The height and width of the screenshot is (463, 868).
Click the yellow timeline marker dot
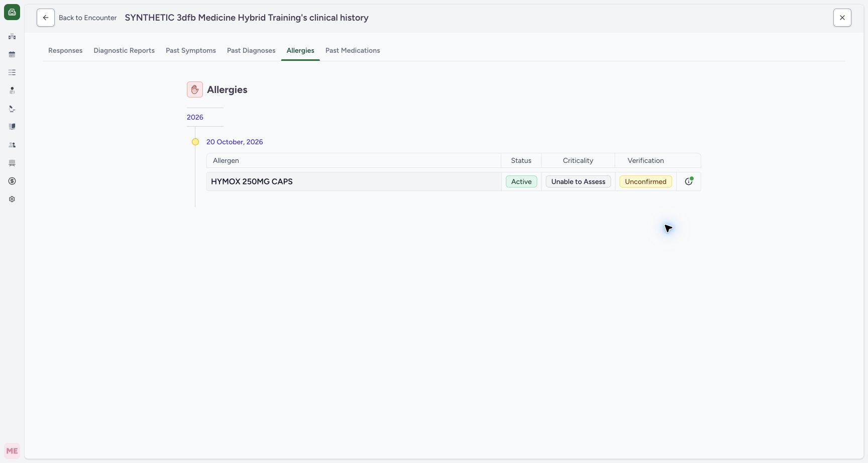coord(195,142)
